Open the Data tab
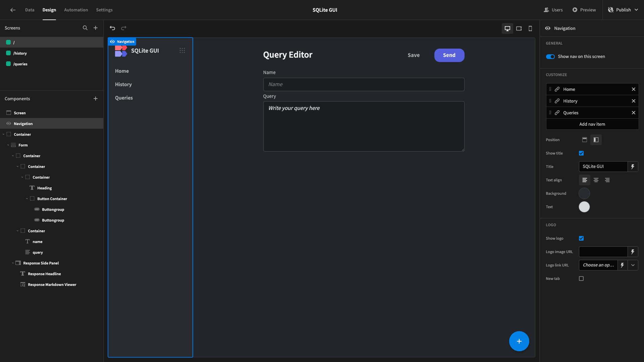This screenshot has height=362, width=644. (x=30, y=10)
